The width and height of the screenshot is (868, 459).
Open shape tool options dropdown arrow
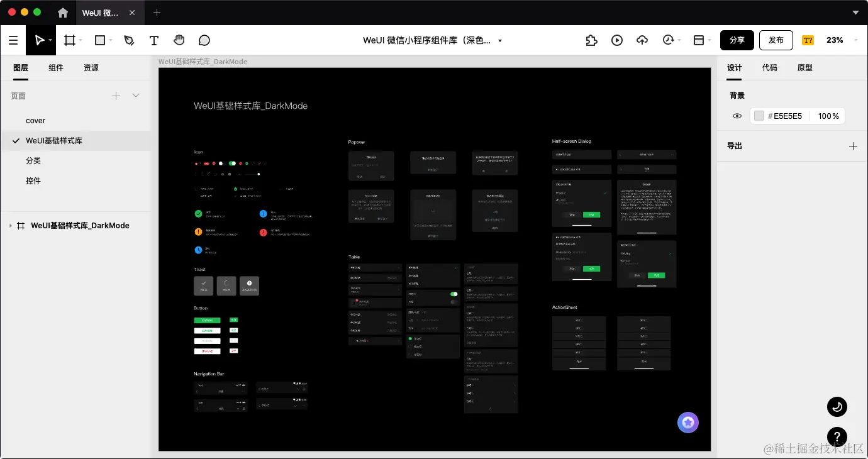coord(111,40)
